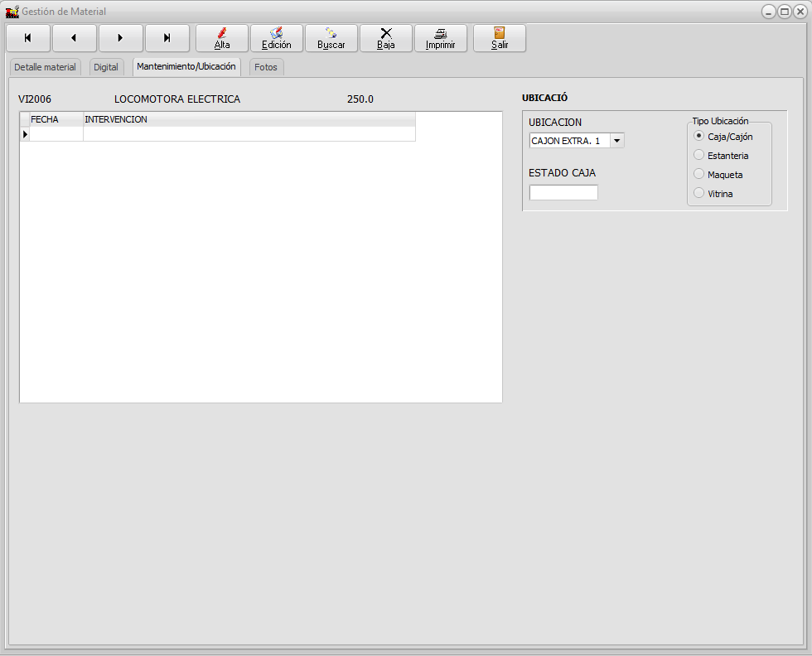Switch to the Fotos tab
This screenshot has height=656, width=812.
point(266,67)
